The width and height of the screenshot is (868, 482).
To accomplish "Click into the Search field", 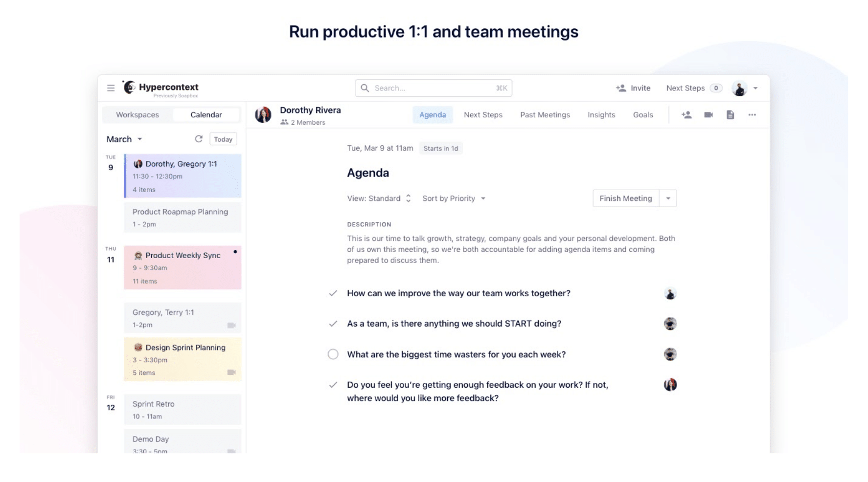I will (434, 88).
